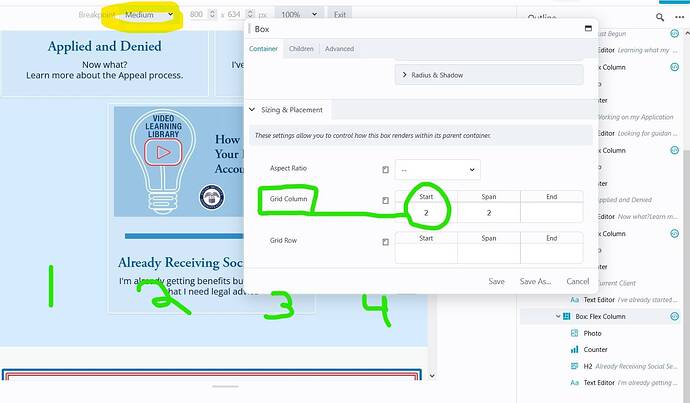Screen dimensions: 690x403
Task: Expand the Radius & Shadow section
Action: [490, 75]
